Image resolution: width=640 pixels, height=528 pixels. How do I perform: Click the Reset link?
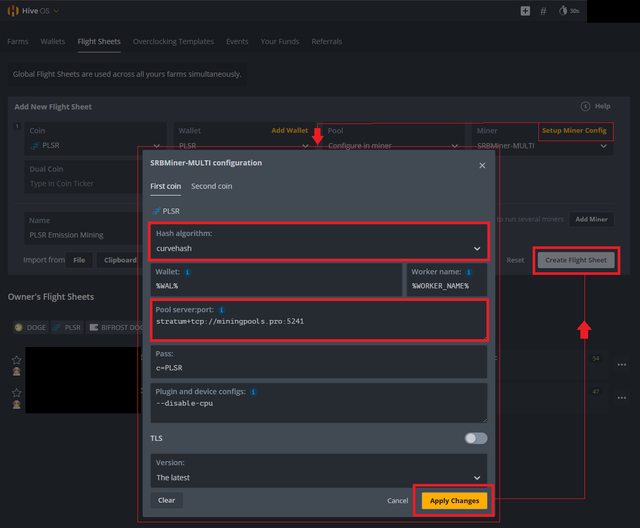click(x=515, y=260)
